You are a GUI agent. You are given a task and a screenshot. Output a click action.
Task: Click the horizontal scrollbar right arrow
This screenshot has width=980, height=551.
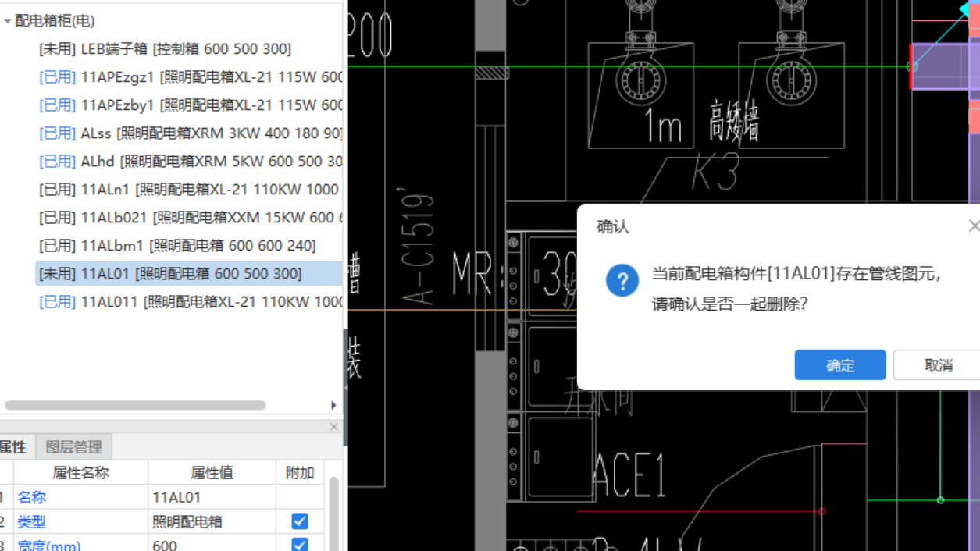[x=333, y=405]
